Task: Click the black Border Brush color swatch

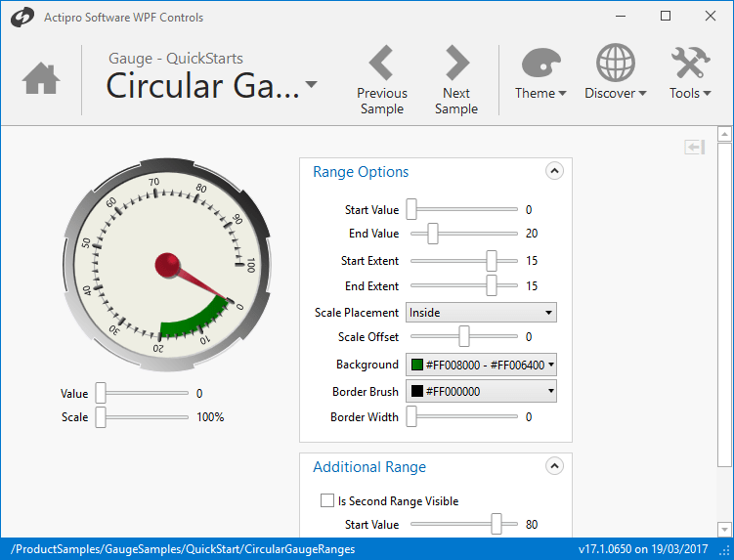Action: tap(416, 391)
